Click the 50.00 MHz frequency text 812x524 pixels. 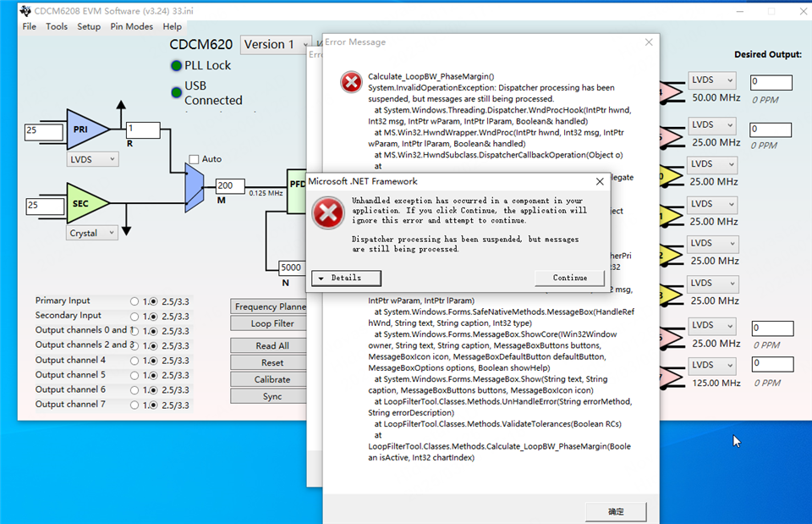pos(716,98)
